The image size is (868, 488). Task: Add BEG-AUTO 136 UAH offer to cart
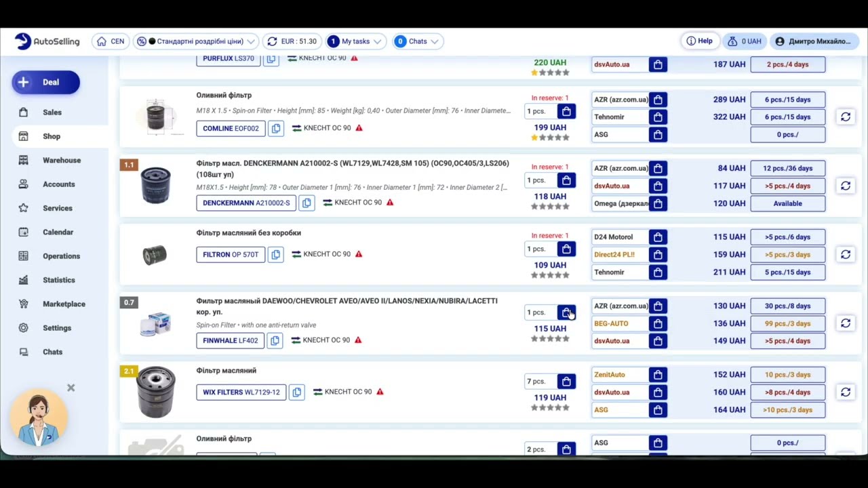(x=658, y=324)
